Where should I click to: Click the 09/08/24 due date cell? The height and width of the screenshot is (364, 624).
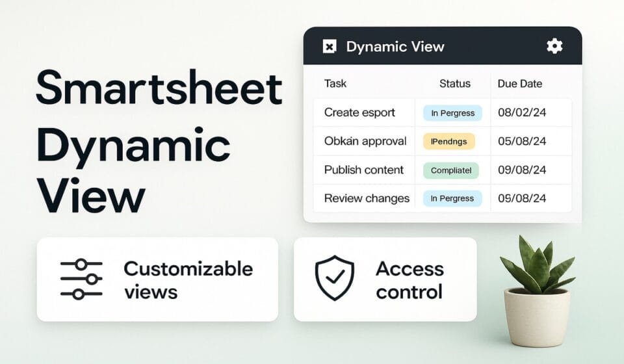tap(522, 170)
